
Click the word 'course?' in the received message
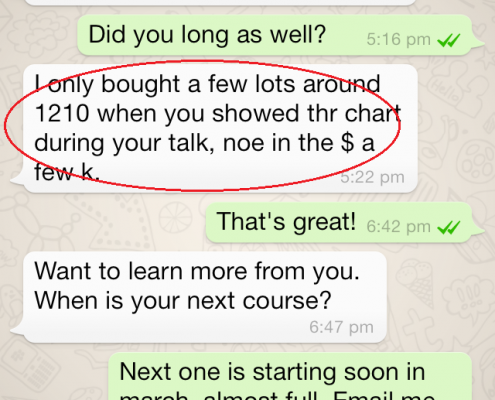(287, 301)
